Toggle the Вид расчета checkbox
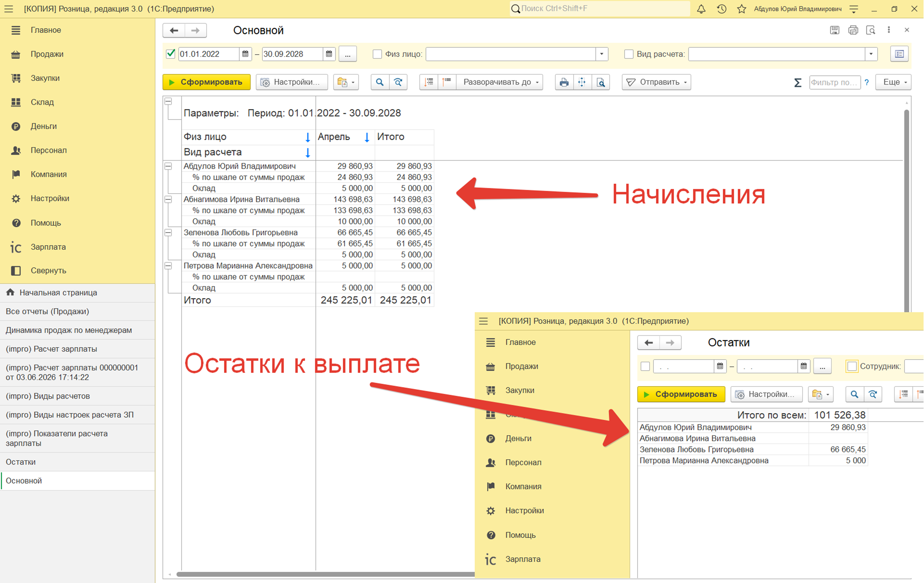 click(x=629, y=54)
